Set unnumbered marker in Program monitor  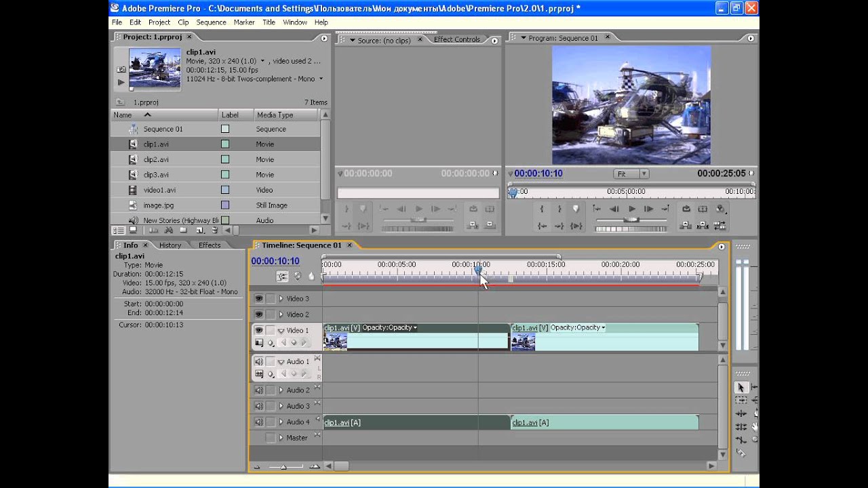pyautogui.click(x=576, y=209)
